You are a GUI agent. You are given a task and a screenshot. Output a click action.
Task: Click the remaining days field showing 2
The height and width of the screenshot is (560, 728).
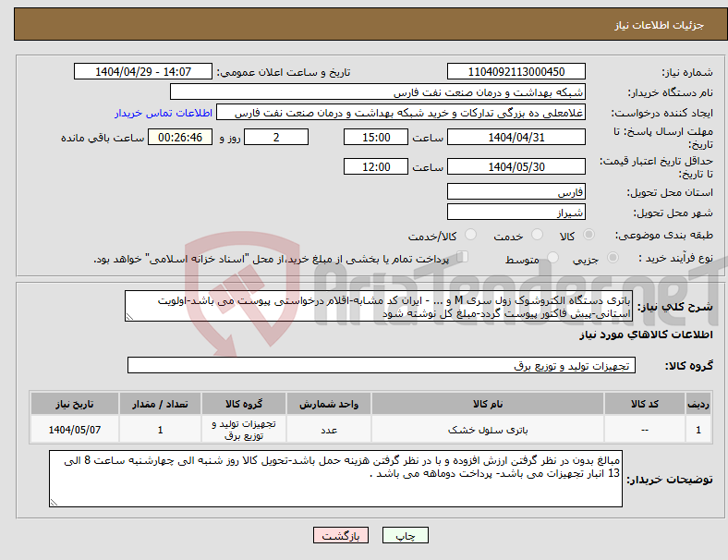276,138
